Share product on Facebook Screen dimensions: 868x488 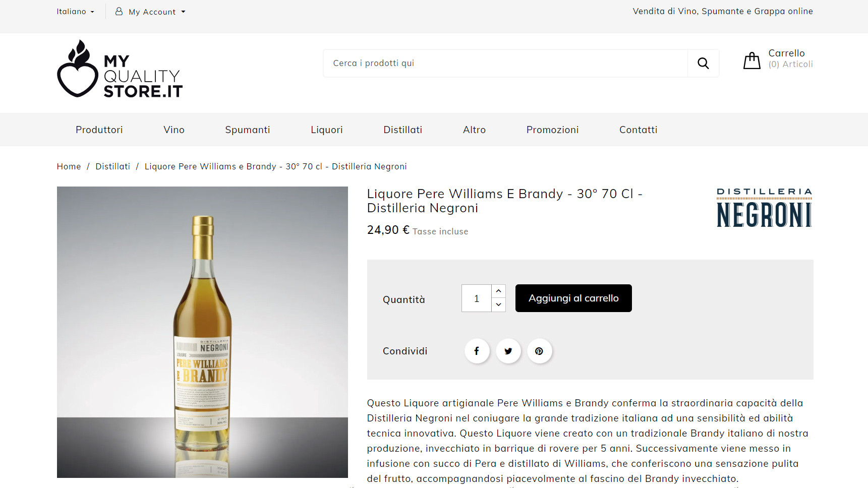(x=477, y=351)
